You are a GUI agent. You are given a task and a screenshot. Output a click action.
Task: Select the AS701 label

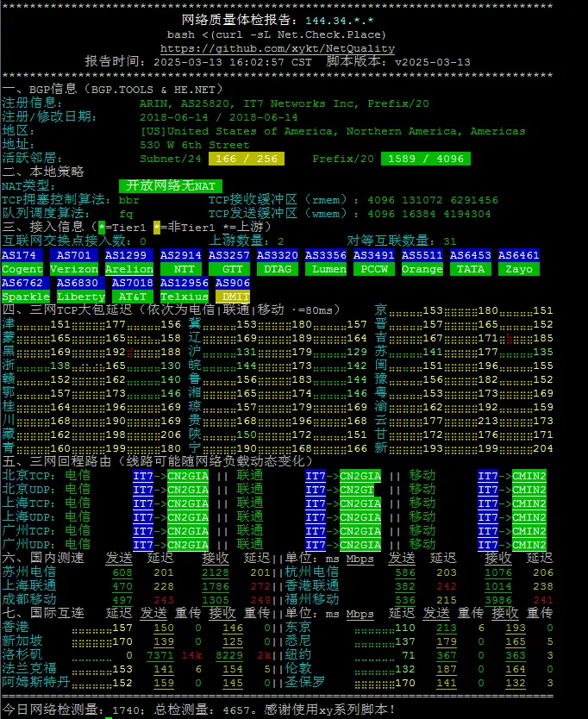(74, 255)
